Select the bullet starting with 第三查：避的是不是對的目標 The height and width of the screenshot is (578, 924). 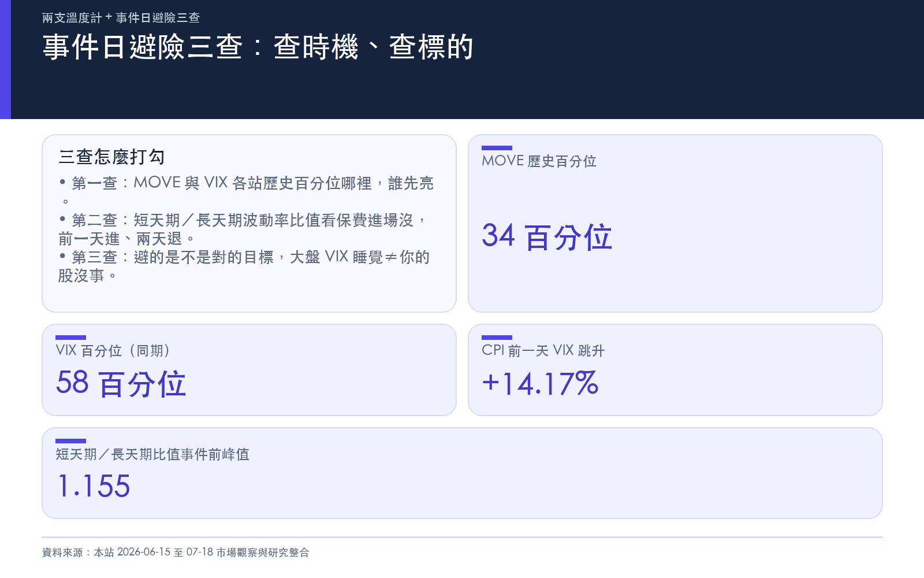[x=244, y=266]
